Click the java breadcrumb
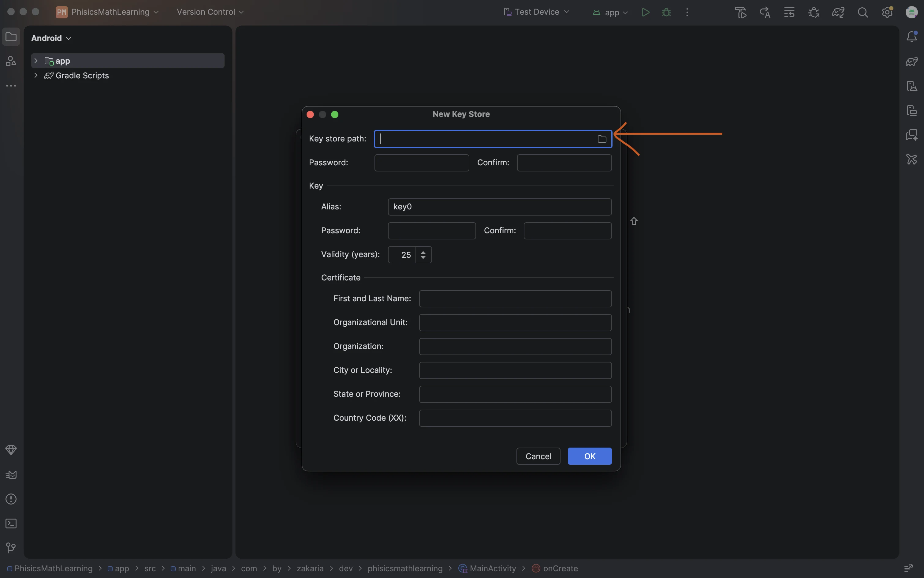The height and width of the screenshot is (578, 924). point(218,569)
